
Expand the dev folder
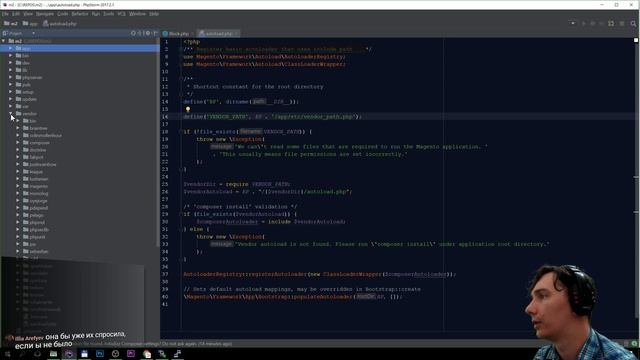coord(11,63)
